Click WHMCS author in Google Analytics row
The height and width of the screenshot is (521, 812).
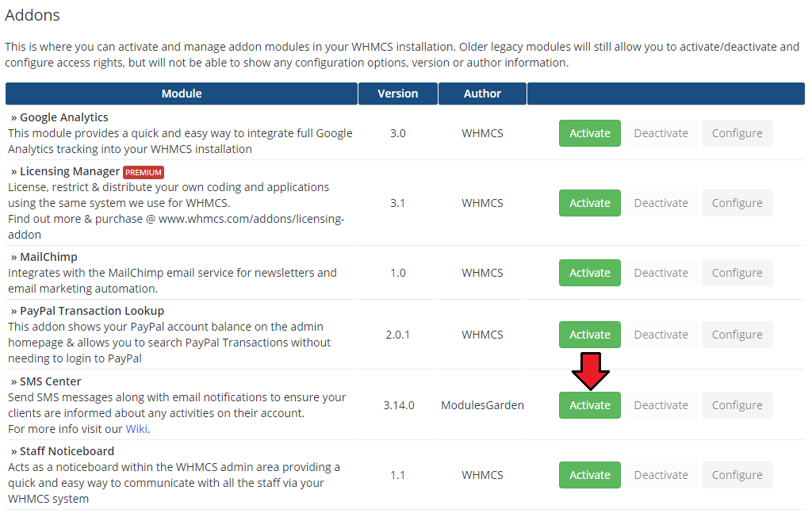482,133
